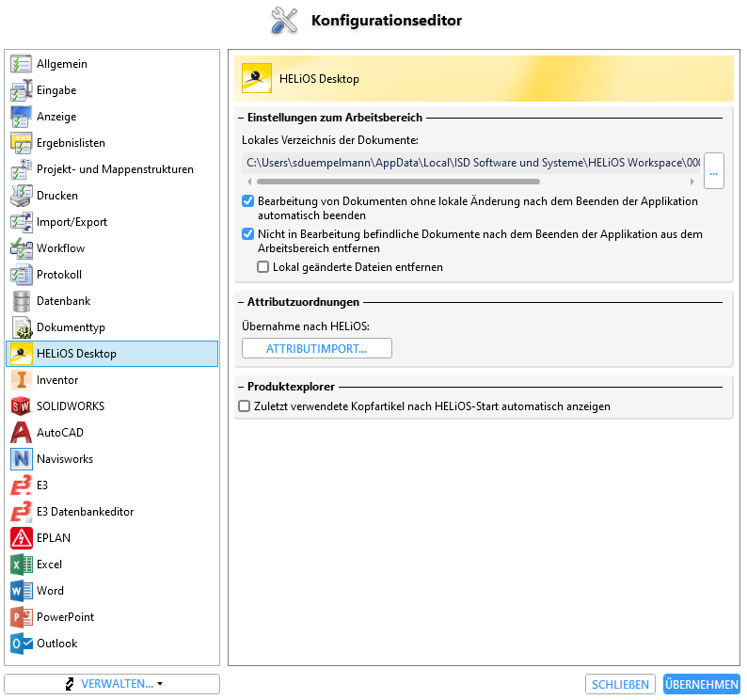The image size is (747, 700).
Task: Click the path field horizontal scrollbar thumb
Action: coord(398,182)
